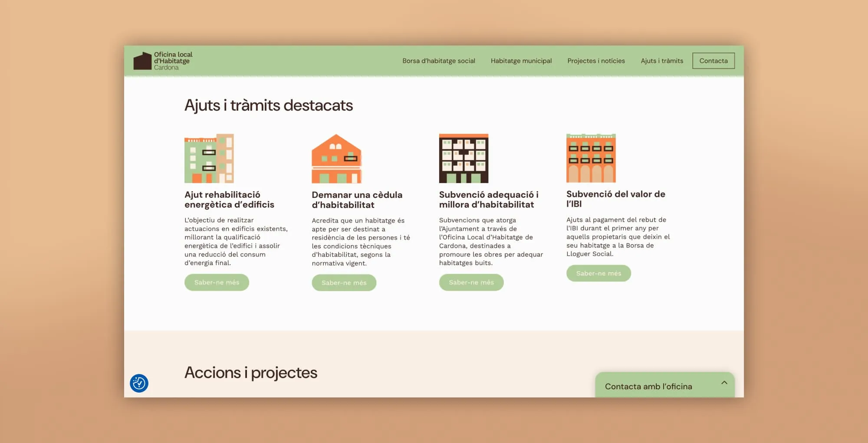
Task: Open the Habitatge municipal menu item
Action: [x=521, y=61]
